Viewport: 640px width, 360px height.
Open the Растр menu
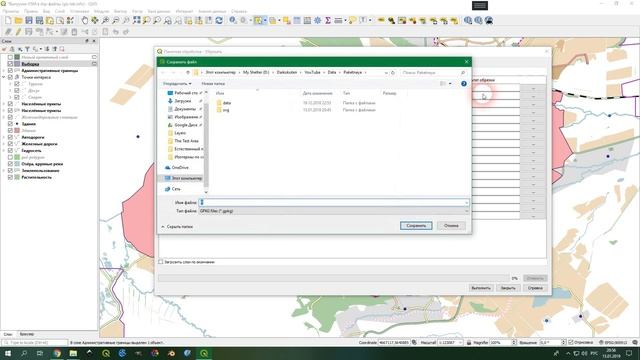coord(137,11)
